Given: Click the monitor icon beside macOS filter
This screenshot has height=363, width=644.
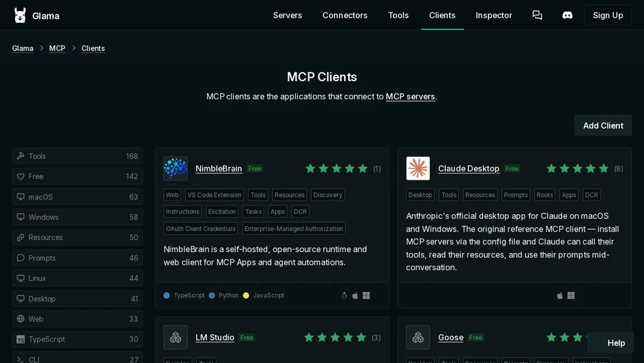Looking at the screenshot, I should coord(21,196).
